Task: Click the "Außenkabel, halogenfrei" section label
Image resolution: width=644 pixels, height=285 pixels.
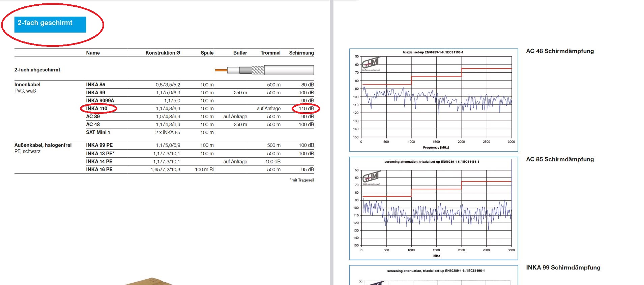Action: click(43, 145)
